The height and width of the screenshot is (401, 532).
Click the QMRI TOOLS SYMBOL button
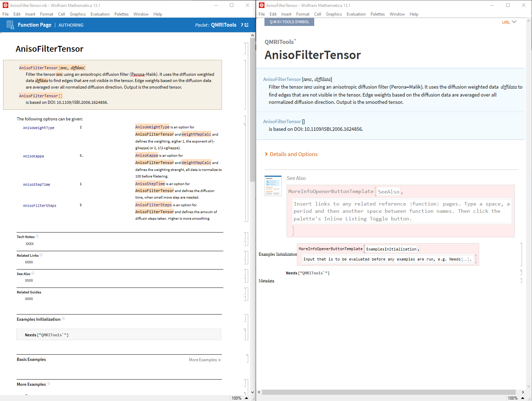289,22
